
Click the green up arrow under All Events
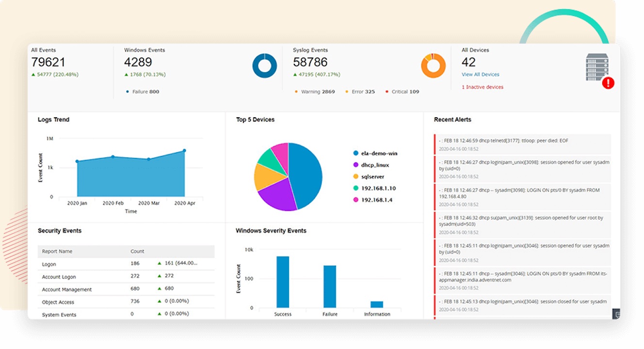33,75
